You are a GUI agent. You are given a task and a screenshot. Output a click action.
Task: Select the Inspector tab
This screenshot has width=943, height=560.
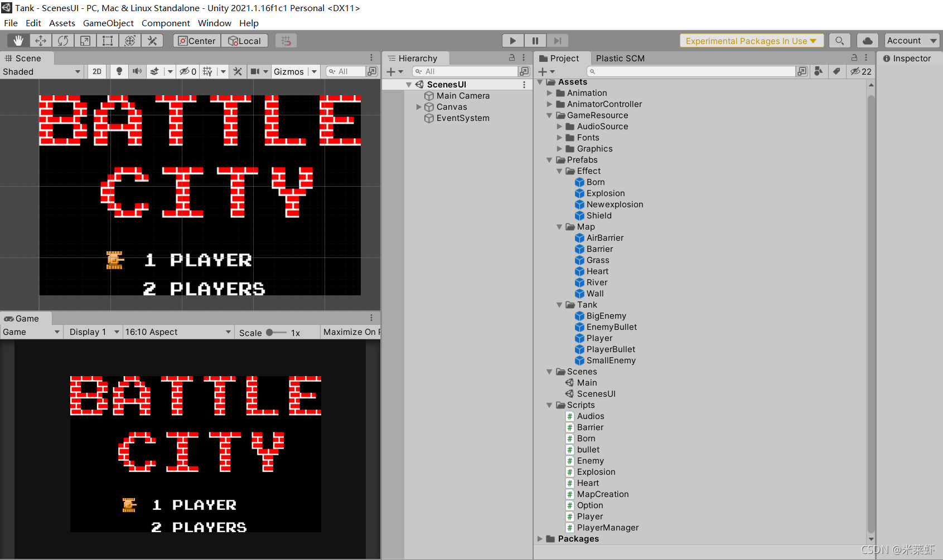click(907, 59)
